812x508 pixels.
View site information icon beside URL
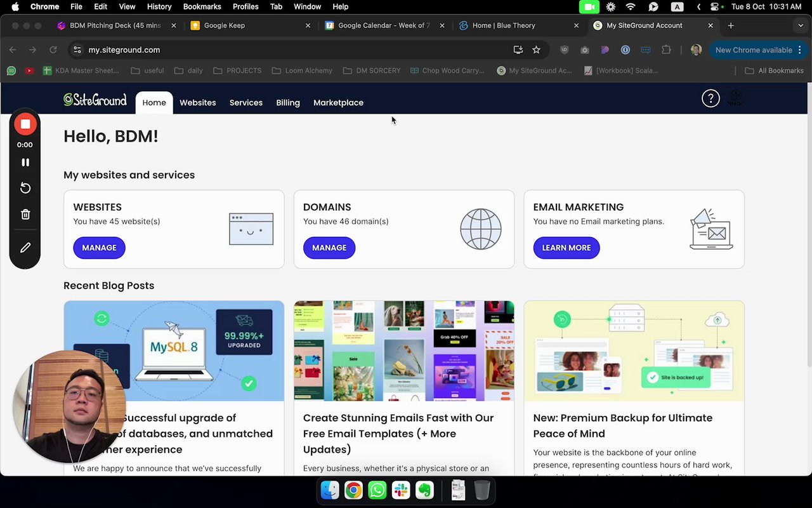77,50
